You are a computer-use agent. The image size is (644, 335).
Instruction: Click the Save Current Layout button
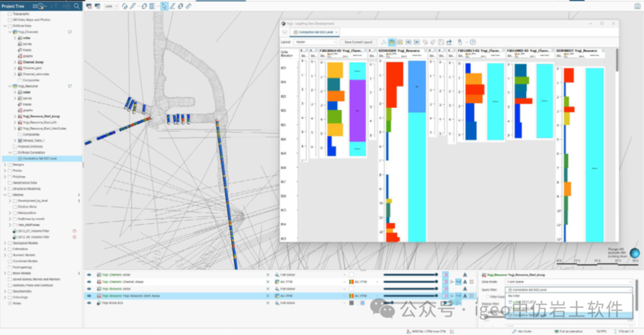point(358,42)
